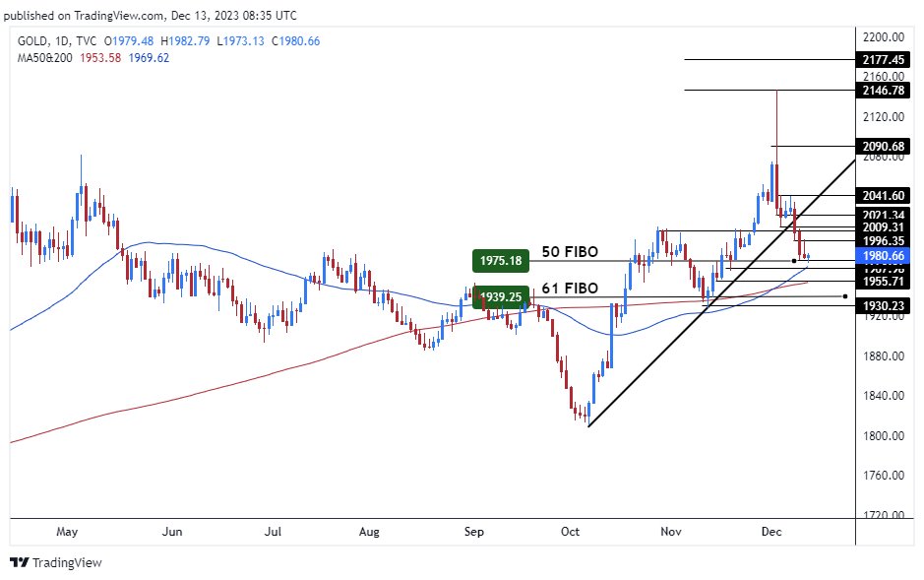Click the Aug label on time axis
Screen dimensions: 924x580
click(369, 532)
